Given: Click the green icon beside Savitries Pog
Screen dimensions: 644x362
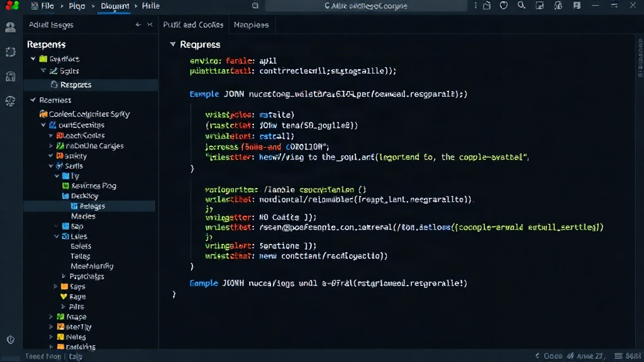Looking at the screenshot, I should coord(65,185).
